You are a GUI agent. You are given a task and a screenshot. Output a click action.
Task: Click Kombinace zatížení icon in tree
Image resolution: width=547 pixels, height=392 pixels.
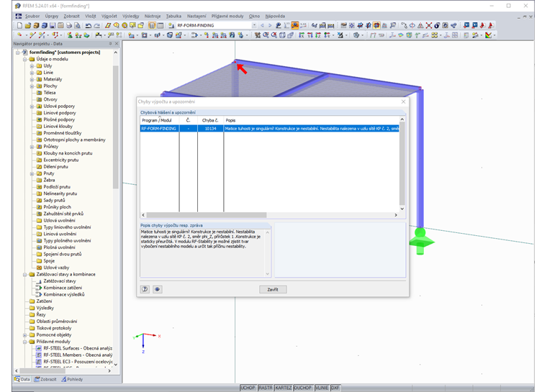(39, 288)
